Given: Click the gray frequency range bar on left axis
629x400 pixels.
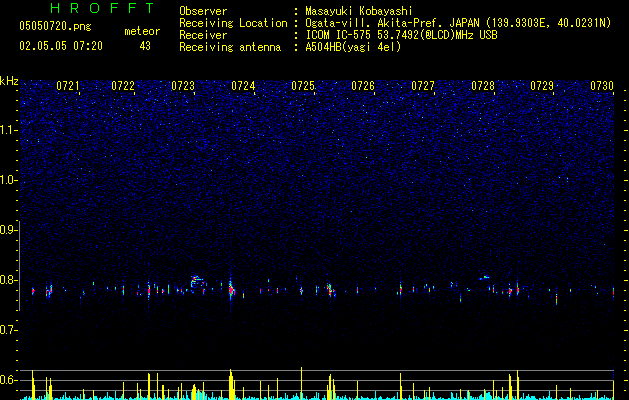Looking at the screenshot, I should coord(19,265).
